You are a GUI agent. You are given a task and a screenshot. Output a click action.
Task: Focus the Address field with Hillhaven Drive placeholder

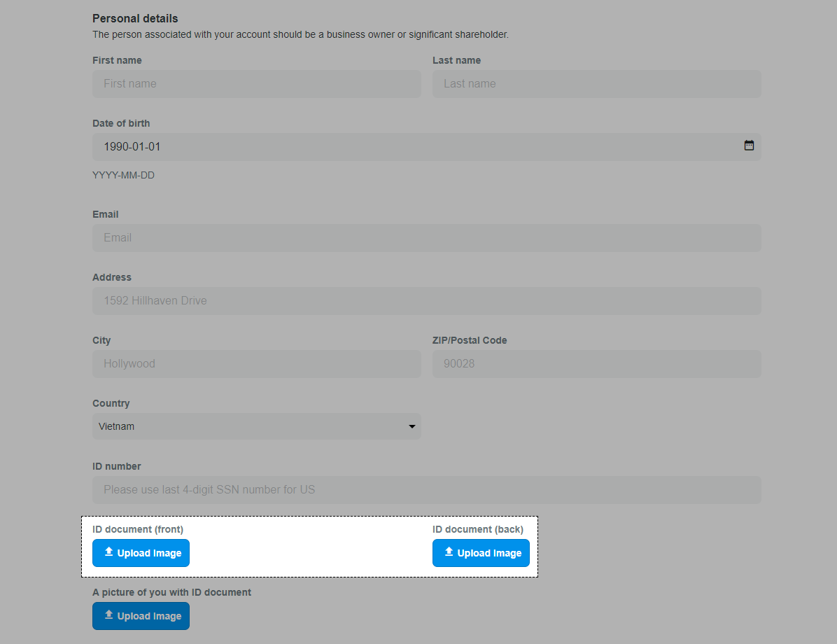[x=426, y=301]
